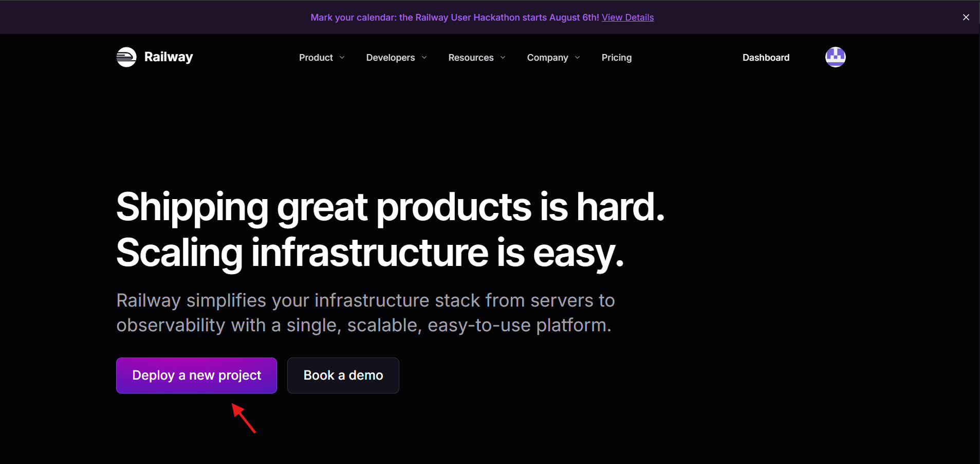Click the Railway train logo icon

tap(126, 57)
